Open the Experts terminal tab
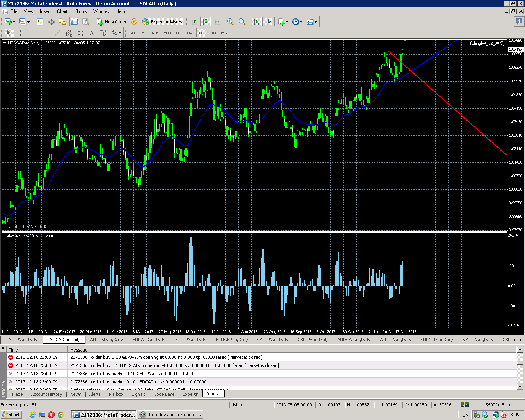This screenshot has width=525, height=420. pyautogui.click(x=190, y=394)
